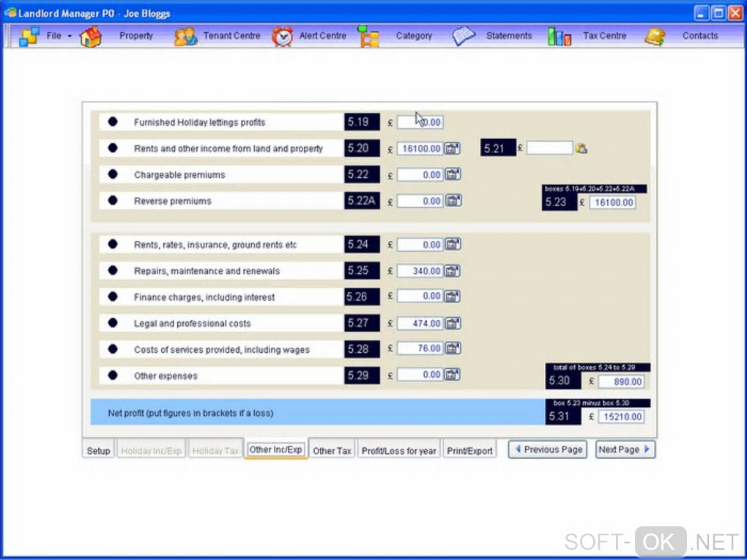This screenshot has height=560, width=747.
Task: Maximize the Landlord Manager window
Action: pyautogui.click(x=718, y=13)
